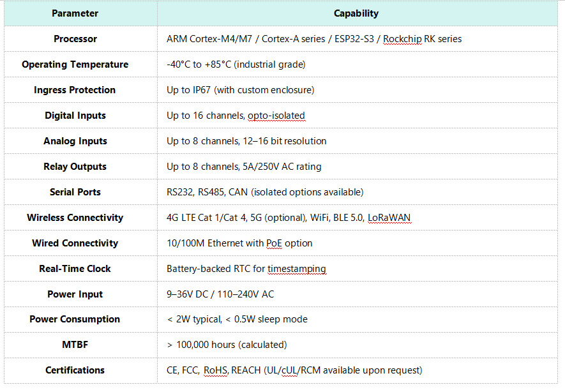Click the Processor row label
Screen dimensions: 565x392
(75, 39)
